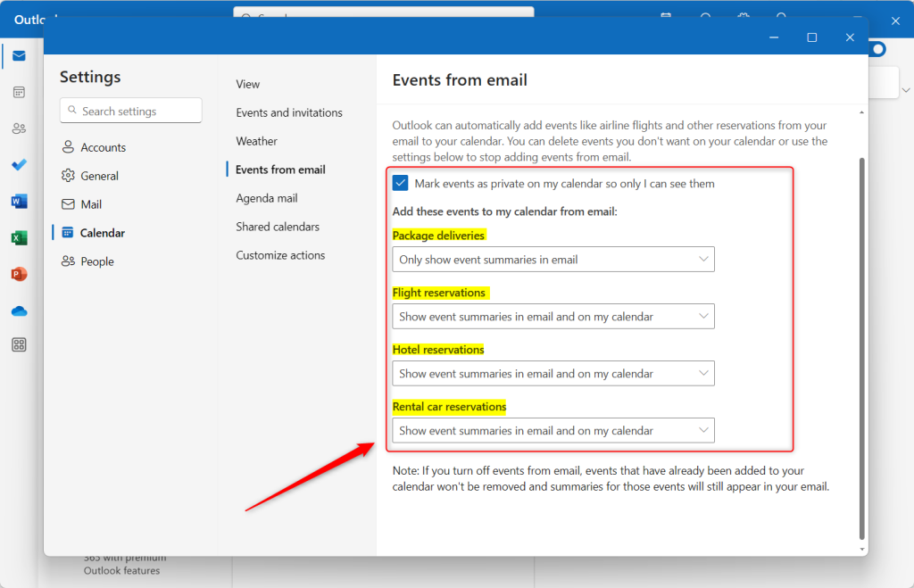Screen dimensions: 914x588
Task: Click the Package deliveries label
Action: (x=438, y=236)
